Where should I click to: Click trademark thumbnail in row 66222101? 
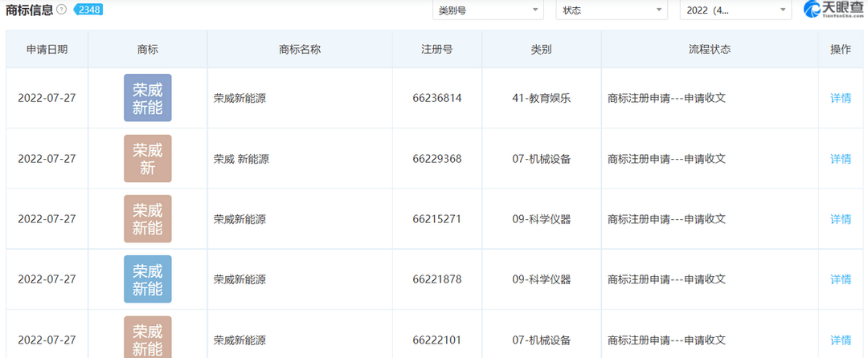click(148, 337)
